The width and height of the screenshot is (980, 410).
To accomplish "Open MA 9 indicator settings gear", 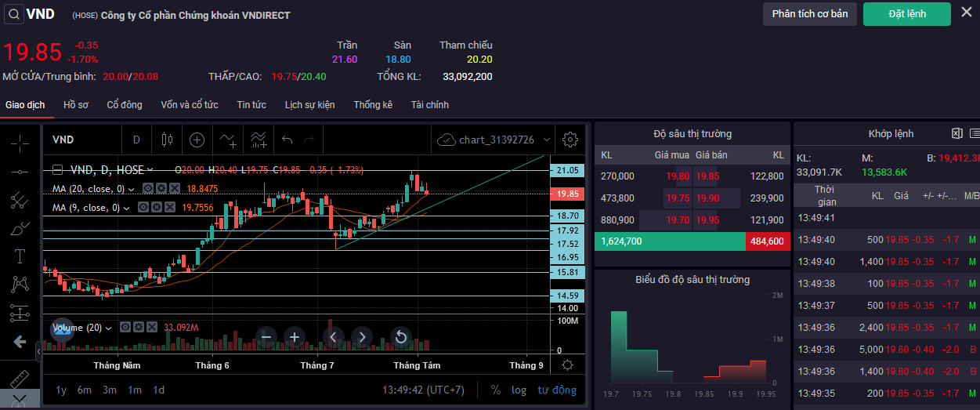I will tap(156, 208).
